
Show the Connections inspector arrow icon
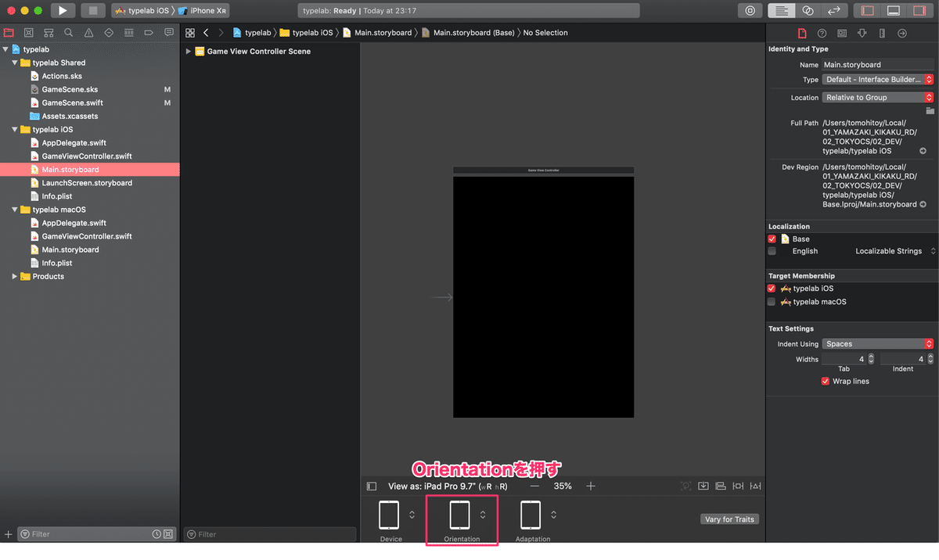(901, 34)
